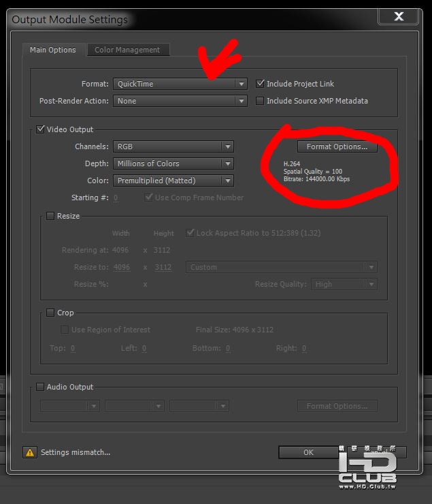Open the Custom resize preset dropdown
432x504 pixels.
pyautogui.click(x=282, y=267)
